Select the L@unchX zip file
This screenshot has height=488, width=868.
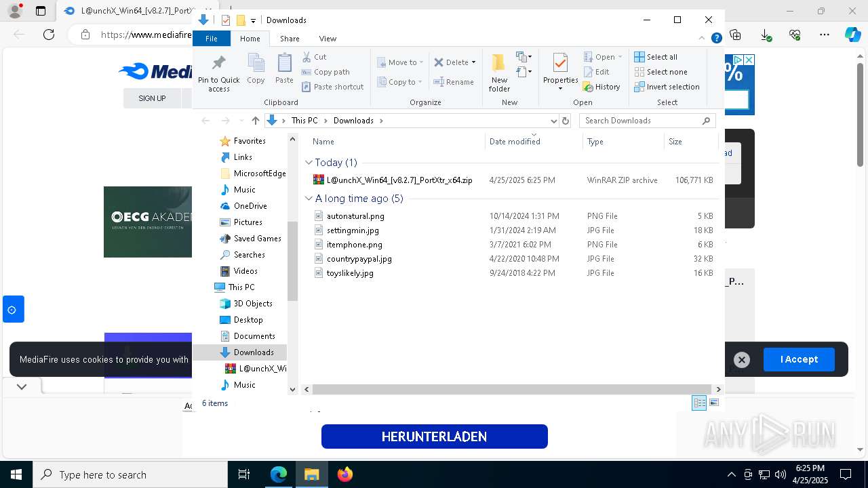pos(513,180)
